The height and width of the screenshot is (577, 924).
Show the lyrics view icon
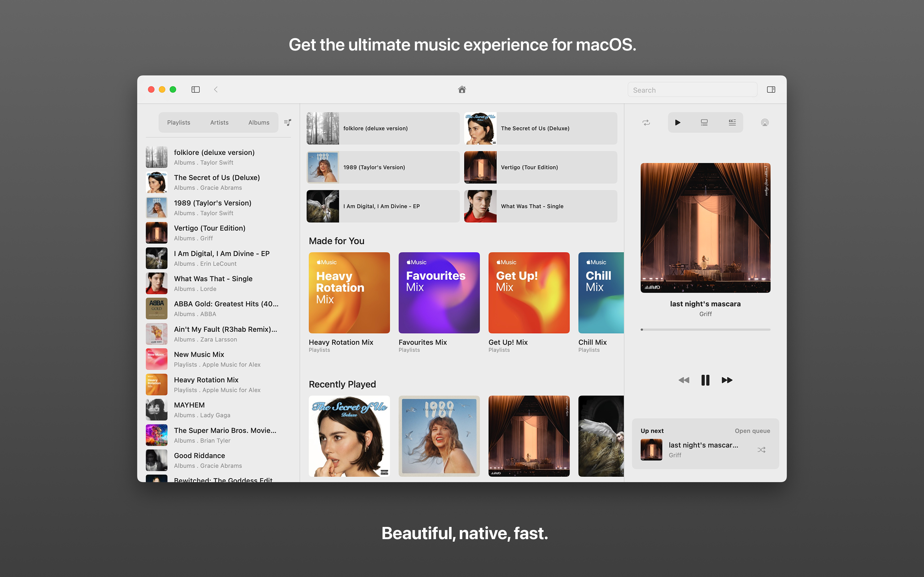click(732, 123)
